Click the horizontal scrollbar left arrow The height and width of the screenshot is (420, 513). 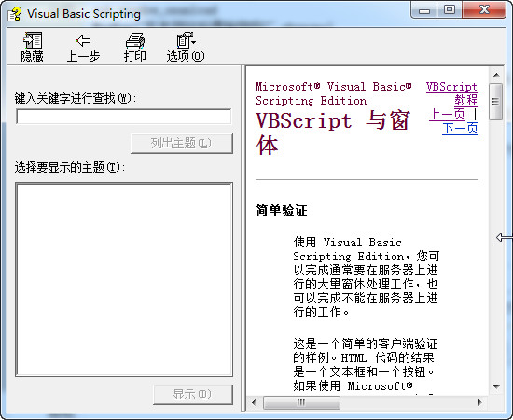[x=254, y=402]
